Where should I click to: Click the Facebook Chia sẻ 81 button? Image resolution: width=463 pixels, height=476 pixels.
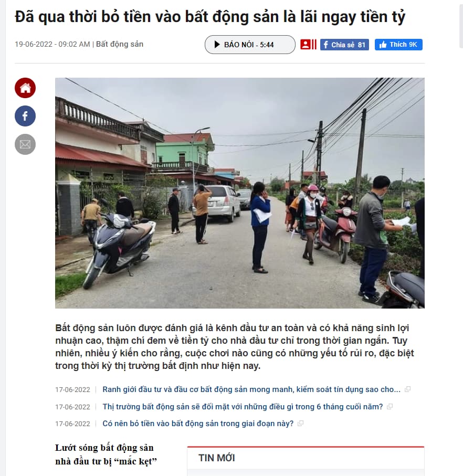pyautogui.click(x=344, y=45)
